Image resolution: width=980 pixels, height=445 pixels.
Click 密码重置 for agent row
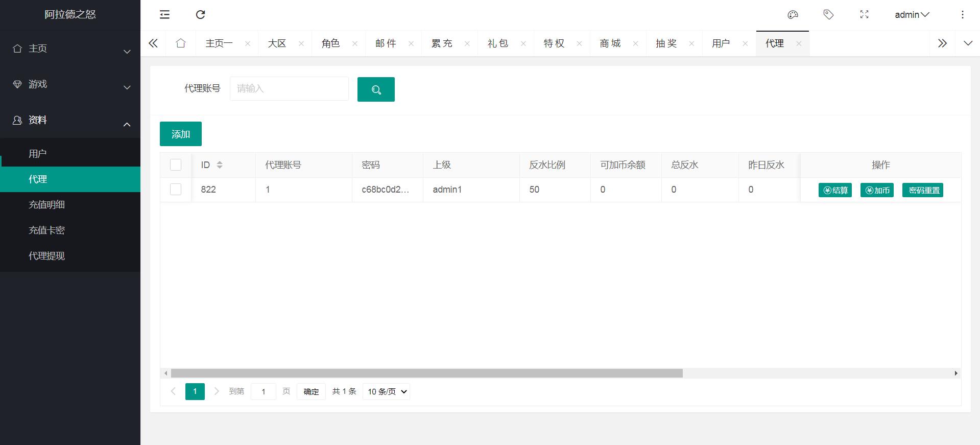click(x=922, y=190)
